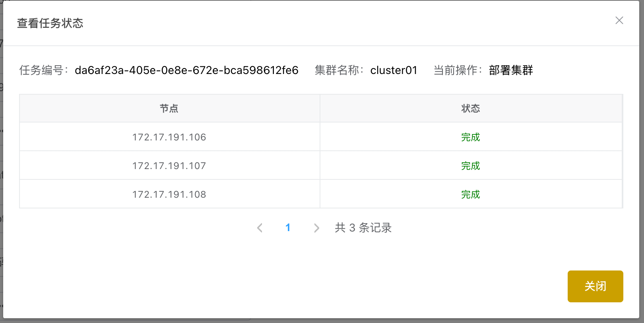Go to the previous page arrow

click(x=260, y=228)
